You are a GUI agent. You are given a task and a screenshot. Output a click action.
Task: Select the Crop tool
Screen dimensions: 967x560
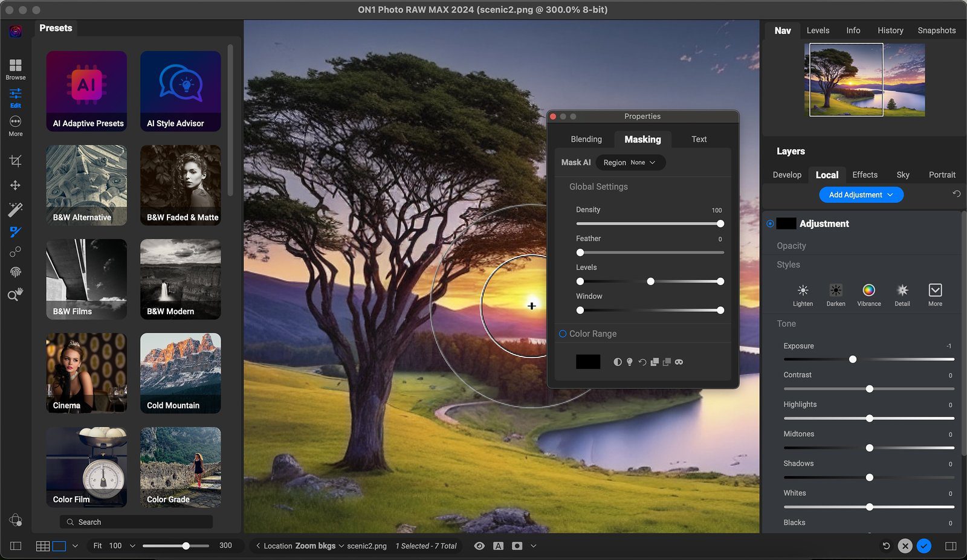tap(15, 160)
